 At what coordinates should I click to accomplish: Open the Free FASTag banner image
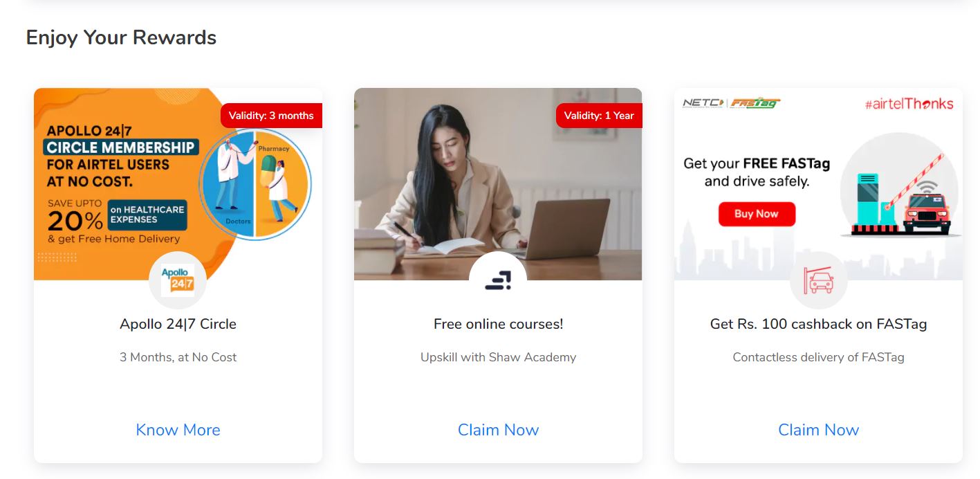(x=818, y=184)
